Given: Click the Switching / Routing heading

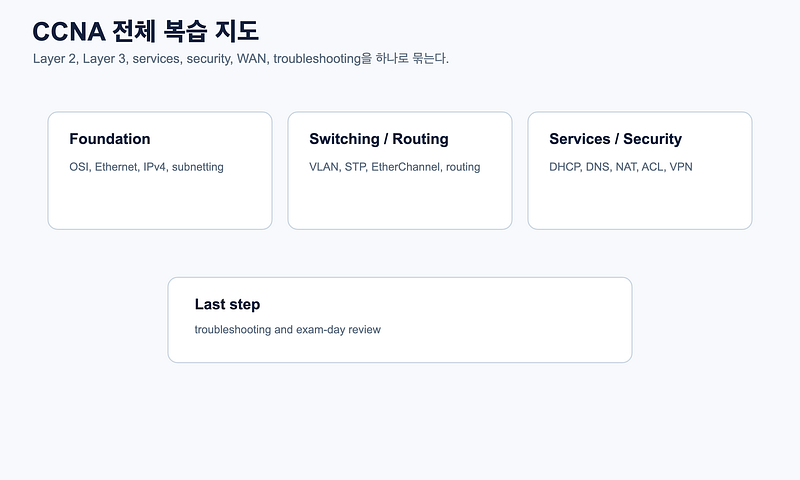Looking at the screenshot, I should point(379,139).
